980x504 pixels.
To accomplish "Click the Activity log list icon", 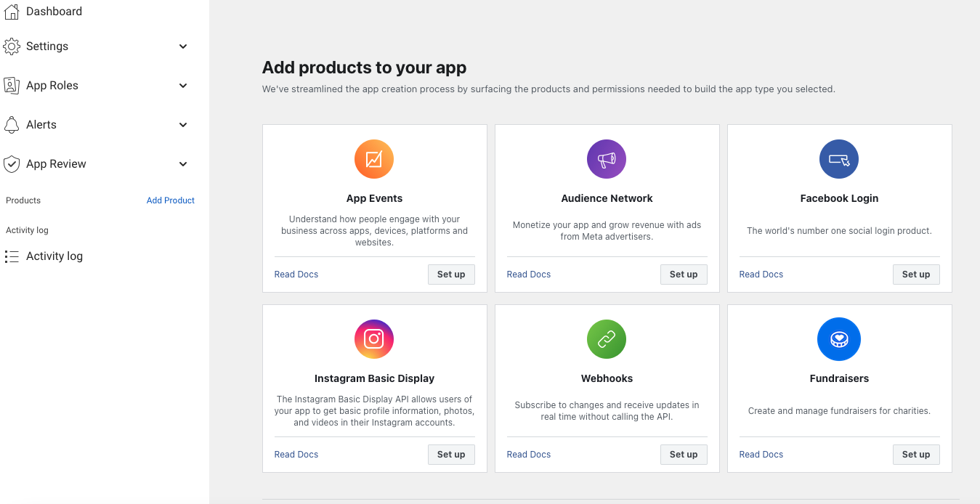I will click(x=12, y=256).
